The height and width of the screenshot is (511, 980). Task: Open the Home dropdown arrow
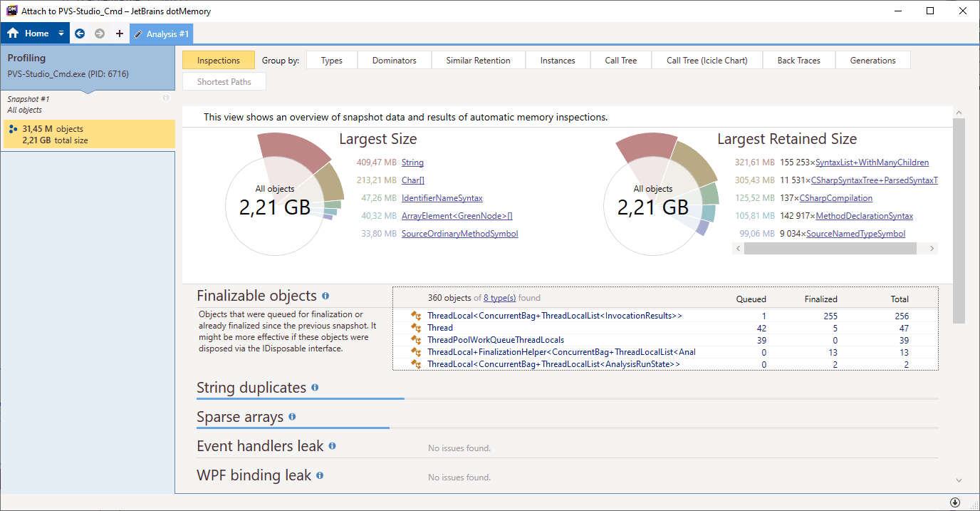[61, 33]
